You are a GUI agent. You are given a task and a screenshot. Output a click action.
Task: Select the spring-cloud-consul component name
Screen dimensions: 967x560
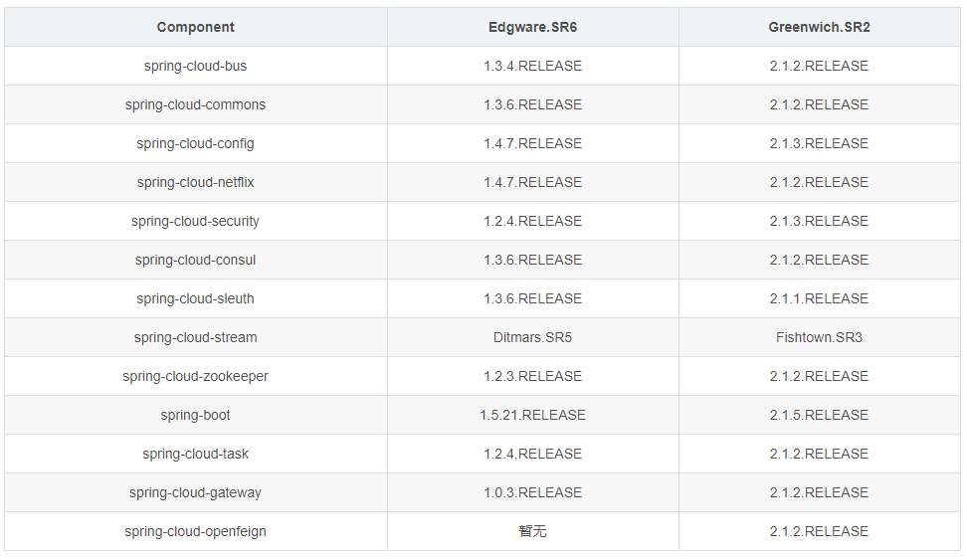click(195, 260)
